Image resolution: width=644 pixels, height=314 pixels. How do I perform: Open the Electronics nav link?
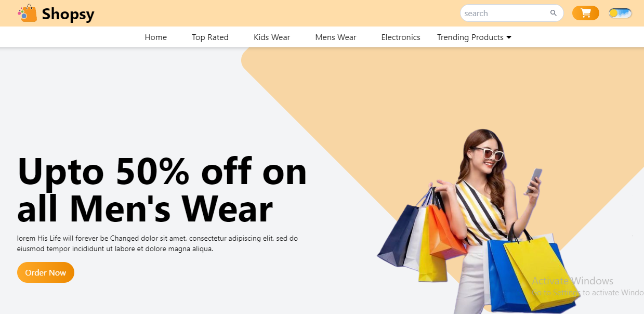pos(401,37)
